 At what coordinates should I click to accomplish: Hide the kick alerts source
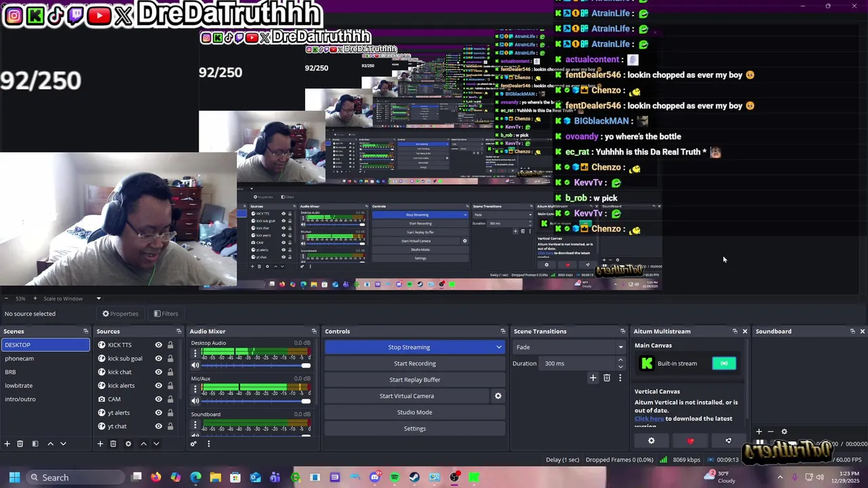[x=159, y=386]
